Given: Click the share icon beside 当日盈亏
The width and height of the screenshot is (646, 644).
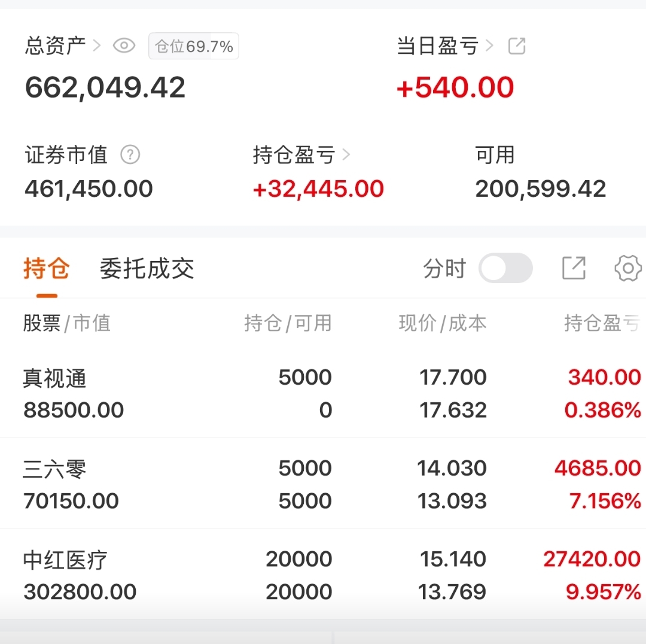Looking at the screenshot, I should coord(516,46).
